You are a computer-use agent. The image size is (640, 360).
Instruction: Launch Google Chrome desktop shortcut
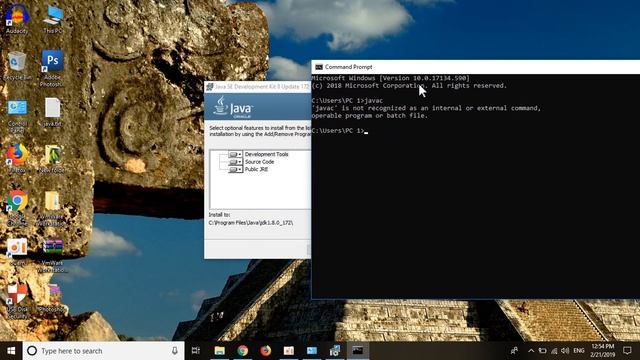[17, 207]
